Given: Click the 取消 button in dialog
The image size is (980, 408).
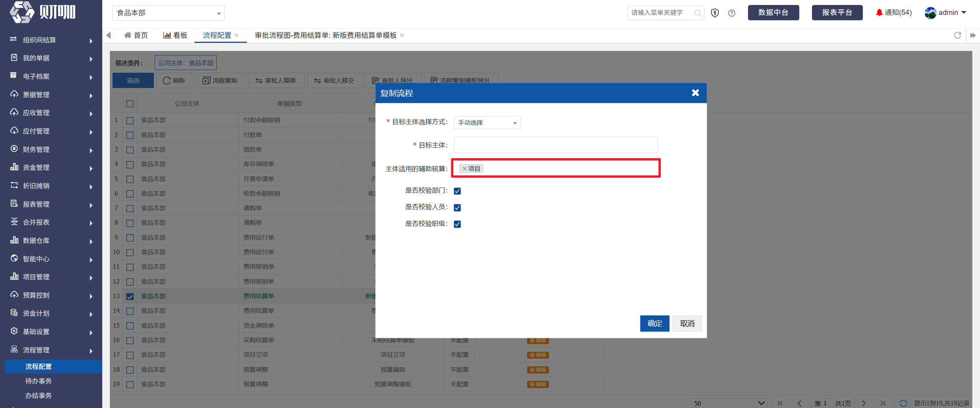Looking at the screenshot, I should tap(687, 323).
